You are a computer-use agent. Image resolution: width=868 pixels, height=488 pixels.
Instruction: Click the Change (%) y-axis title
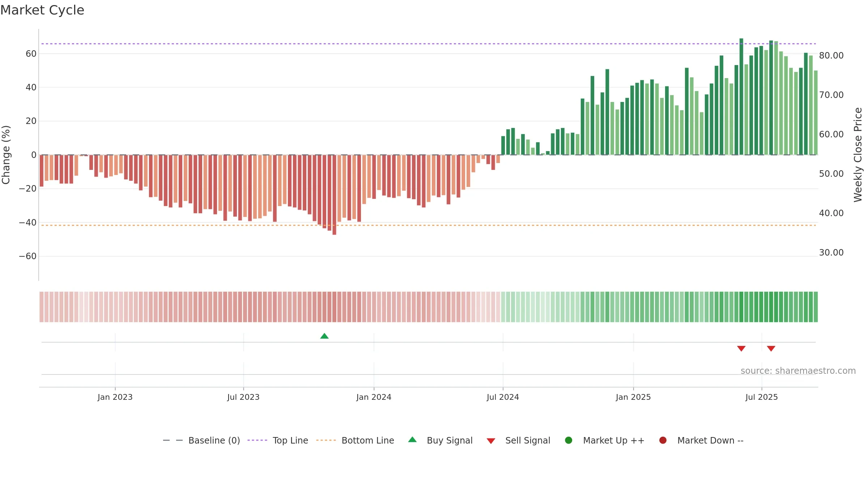click(x=6, y=155)
